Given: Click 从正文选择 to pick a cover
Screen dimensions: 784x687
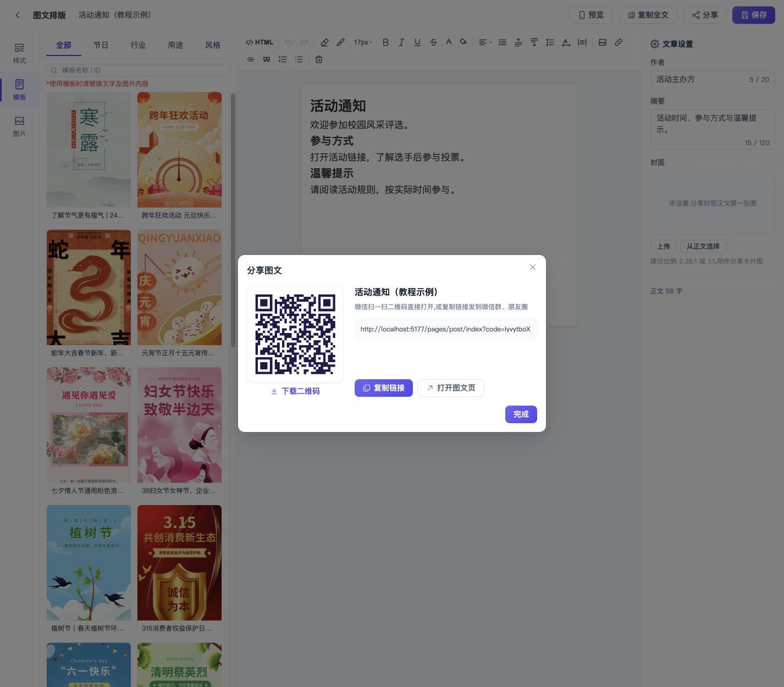Looking at the screenshot, I should (x=703, y=246).
